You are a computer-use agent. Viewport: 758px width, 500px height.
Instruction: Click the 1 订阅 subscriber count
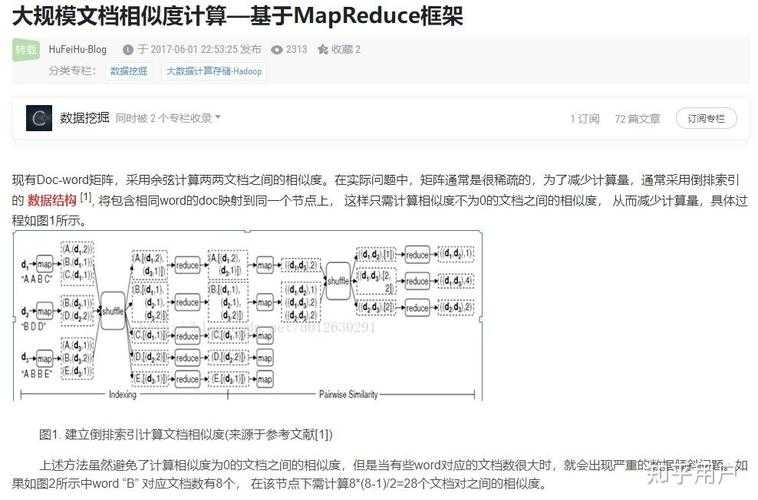click(x=585, y=118)
